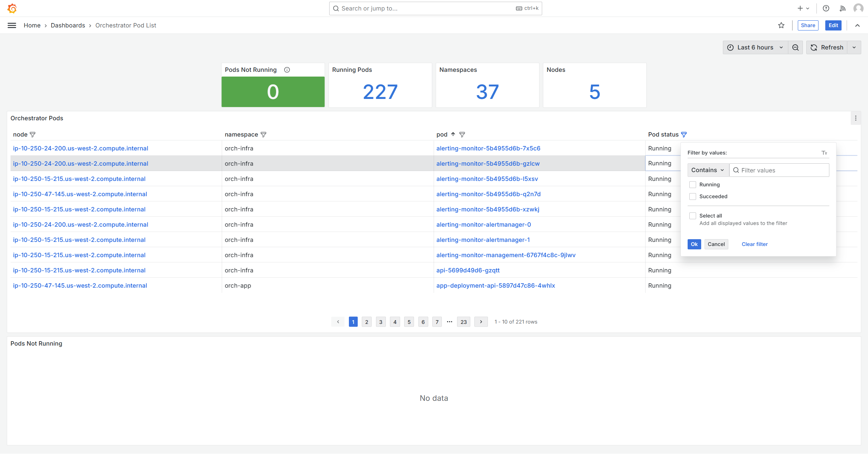Click the node column filter icon
This screenshot has width=868, height=454.
point(33,135)
